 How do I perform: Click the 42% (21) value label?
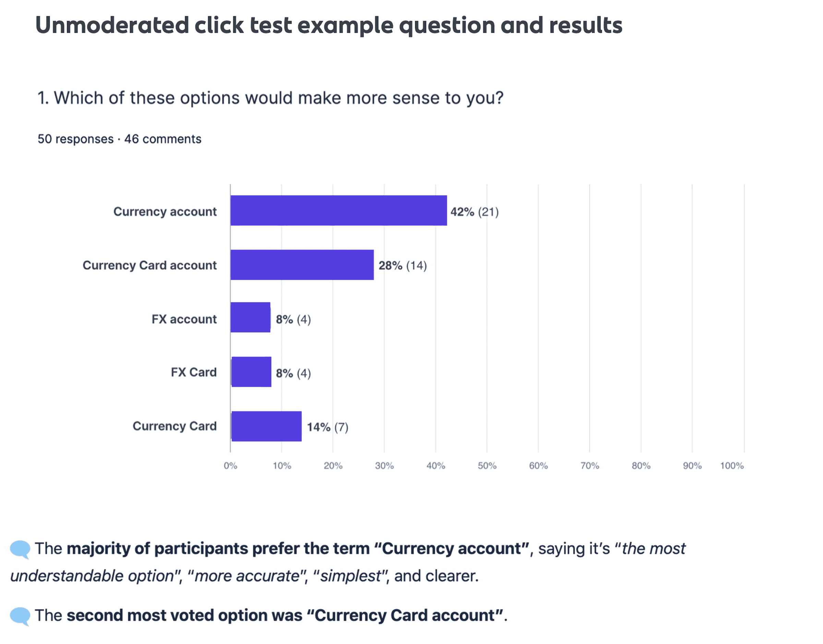tap(474, 212)
